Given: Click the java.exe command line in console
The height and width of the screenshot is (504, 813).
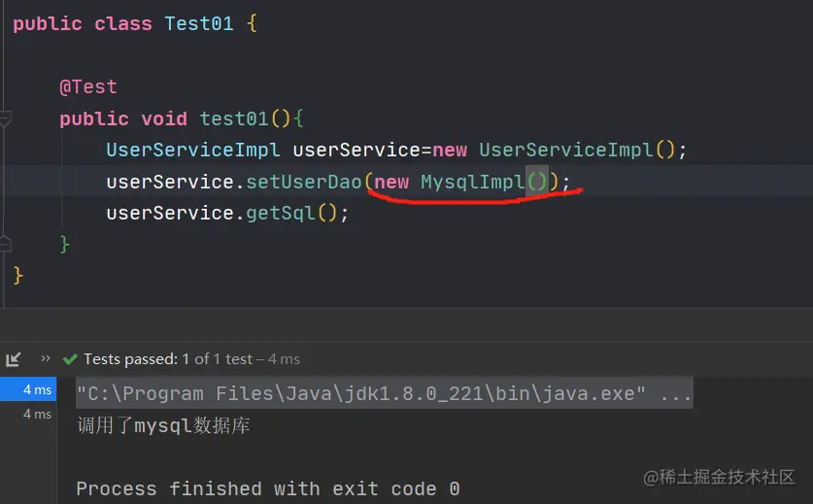Looking at the screenshot, I should pyautogui.click(x=384, y=394).
